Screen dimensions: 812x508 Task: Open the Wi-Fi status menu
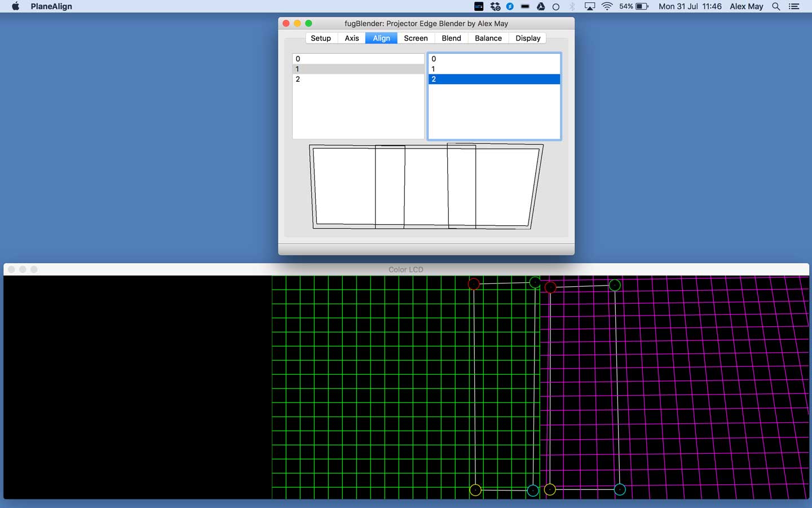pos(607,7)
